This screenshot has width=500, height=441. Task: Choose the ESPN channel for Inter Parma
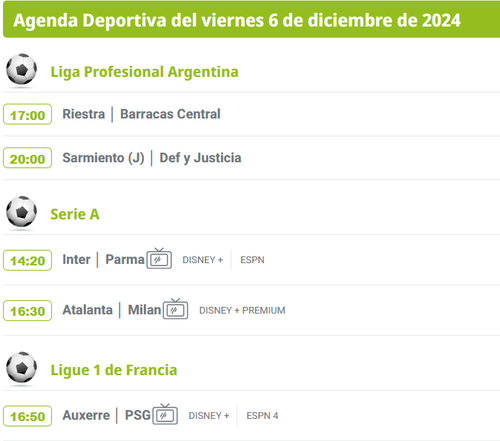(252, 260)
